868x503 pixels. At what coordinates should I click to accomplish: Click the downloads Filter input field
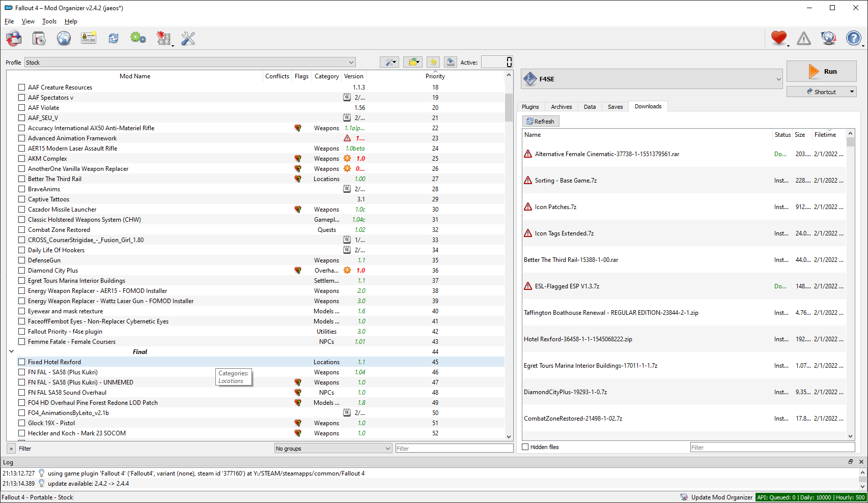pos(772,448)
